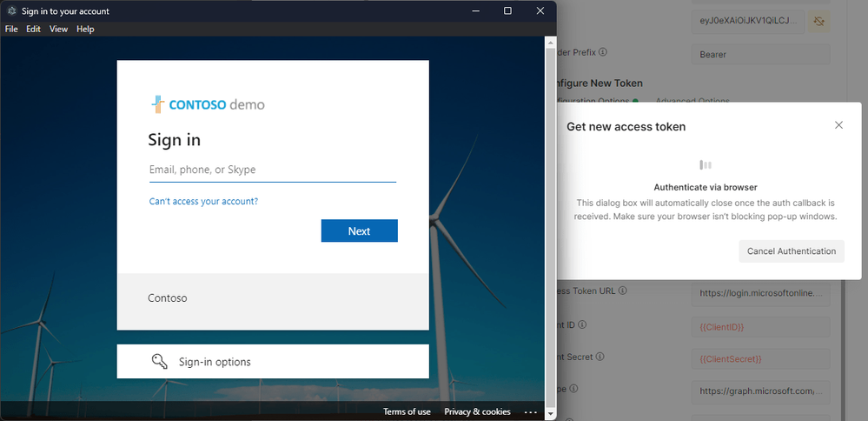Open Sign-in options
The height and width of the screenshot is (421, 868).
coord(273,362)
